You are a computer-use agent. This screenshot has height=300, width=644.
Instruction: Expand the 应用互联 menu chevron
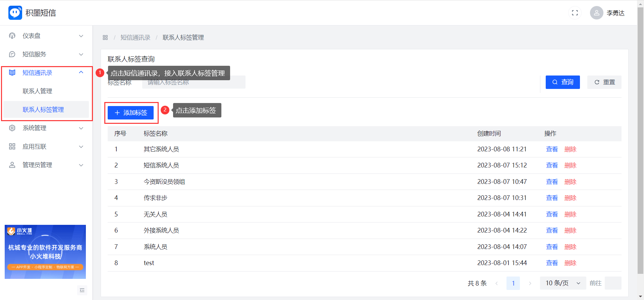pos(81,147)
